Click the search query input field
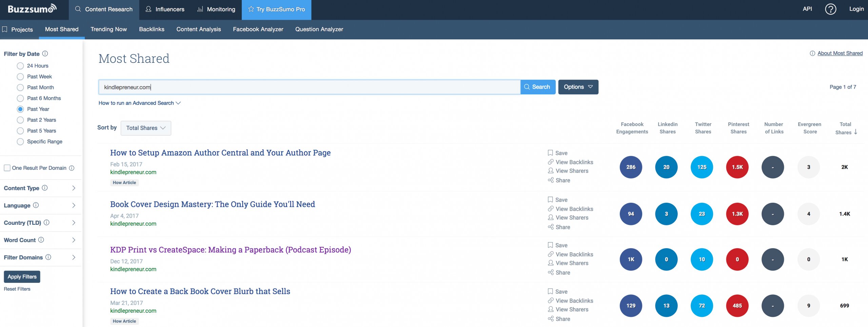The height and width of the screenshot is (327, 868). point(309,87)
